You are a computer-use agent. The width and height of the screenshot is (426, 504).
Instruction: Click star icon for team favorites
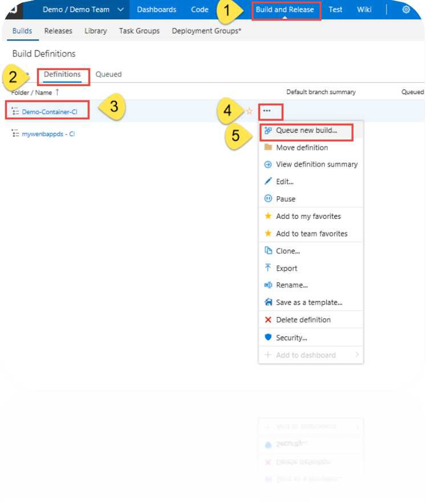268,233
